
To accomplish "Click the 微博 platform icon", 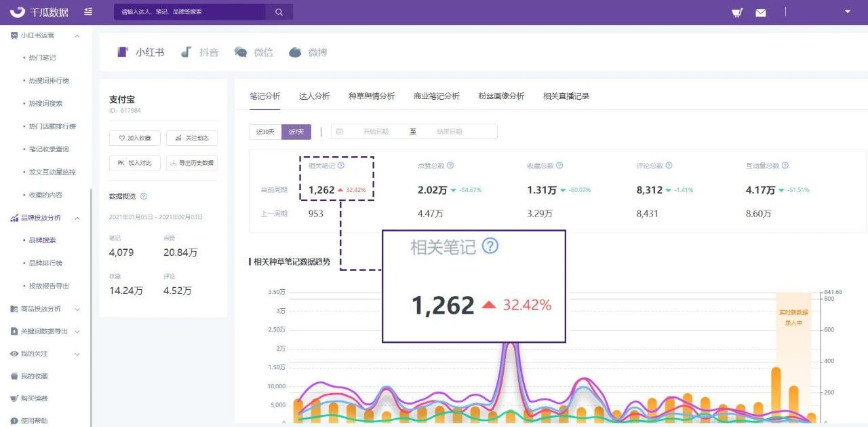I will pos(295,52).
